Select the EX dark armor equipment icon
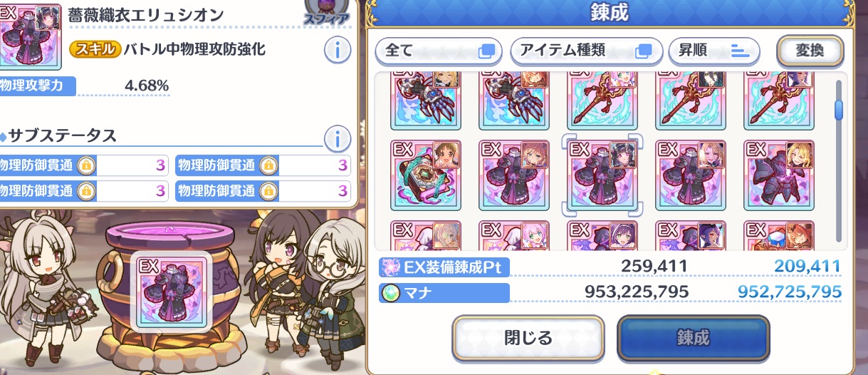The width and height of the screenshot is (868, 375). [x=779, y=175]
